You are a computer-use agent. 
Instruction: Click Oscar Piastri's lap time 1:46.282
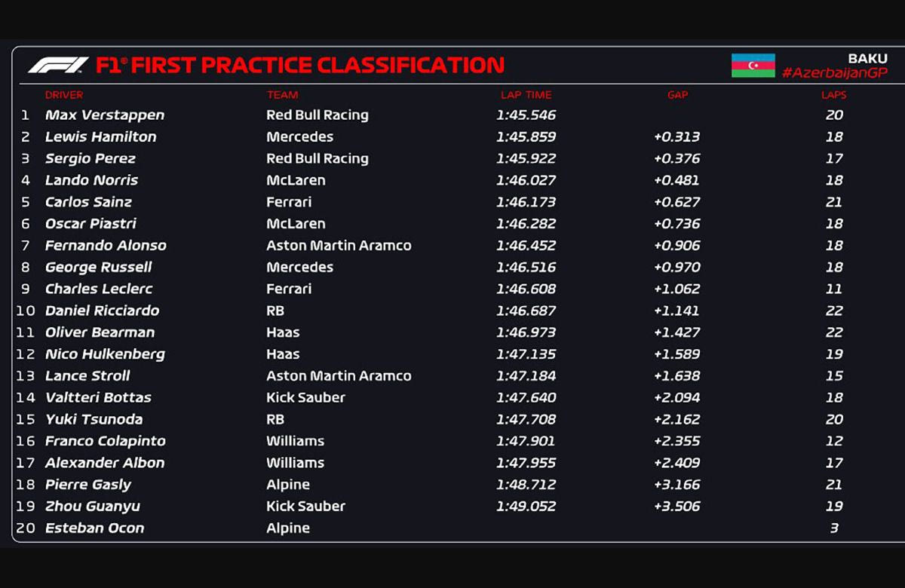click(526, 224)
